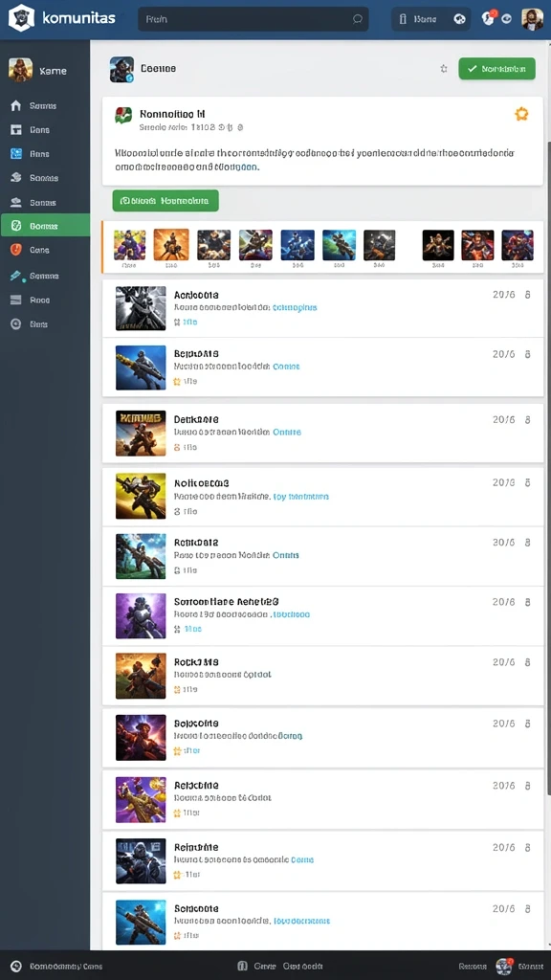Follow the blue link in the yellow robot thumbnail row
Viewport: 551px width, 980px height.
coord(301,497)
